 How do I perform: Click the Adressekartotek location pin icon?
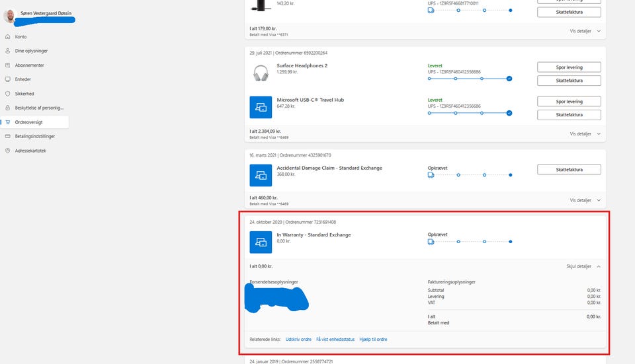point(8,151)
